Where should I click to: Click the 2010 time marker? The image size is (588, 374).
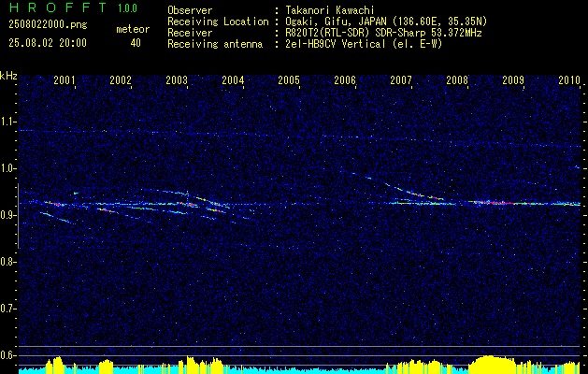(569, 79)
